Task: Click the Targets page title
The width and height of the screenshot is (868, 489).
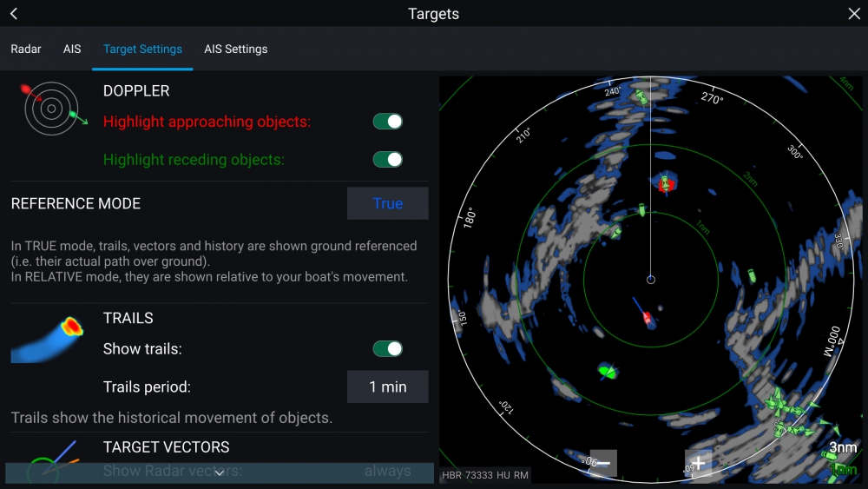Action: tap(433, 14)
